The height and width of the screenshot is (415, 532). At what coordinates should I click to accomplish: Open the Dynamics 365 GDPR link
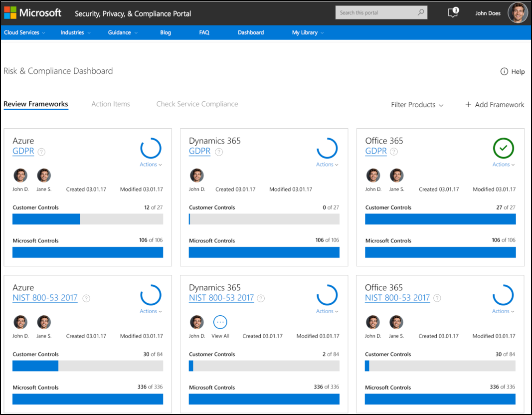199,151
